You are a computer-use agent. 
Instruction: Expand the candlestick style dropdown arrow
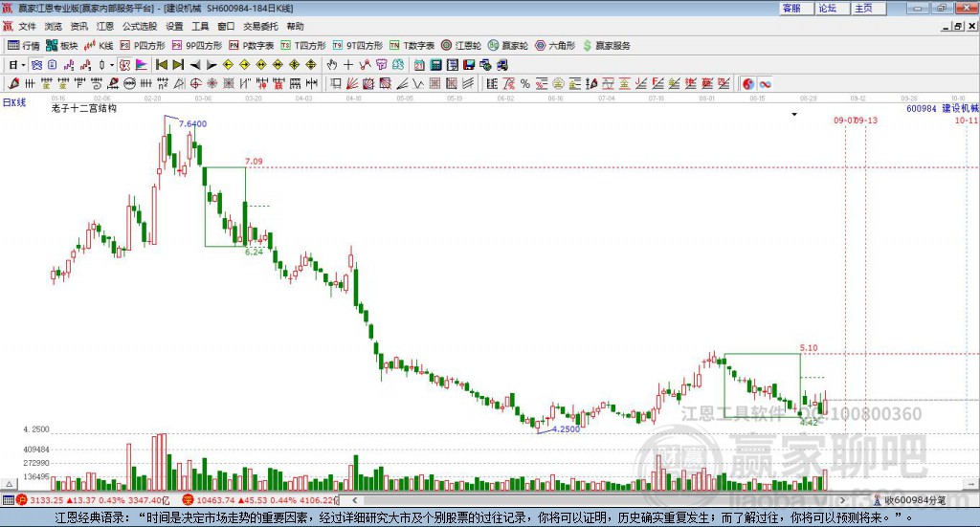pyautogui.click(x=113, y=65)
